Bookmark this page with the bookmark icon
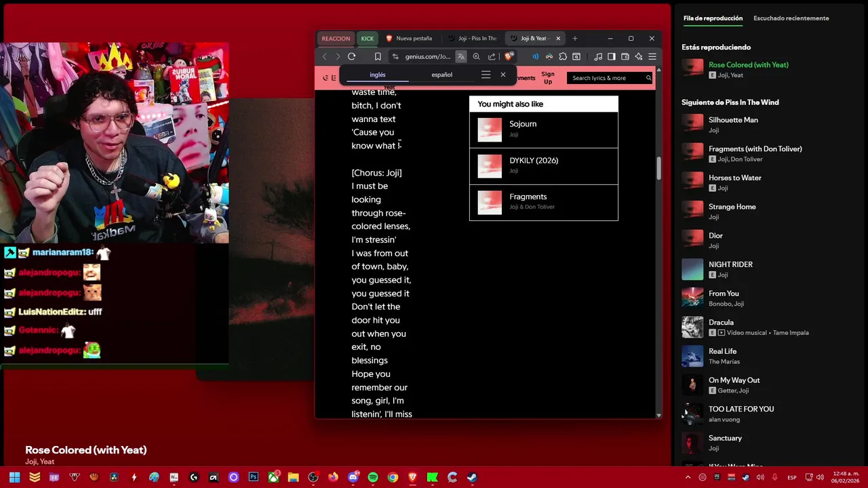This screenshot has height=488, width=868. pyautogui.click(x=378, y=57)
